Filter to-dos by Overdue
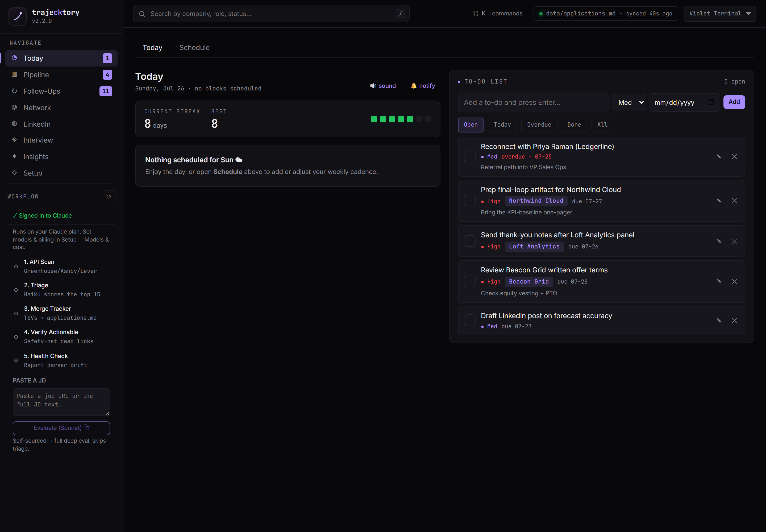 coord(539,125)
